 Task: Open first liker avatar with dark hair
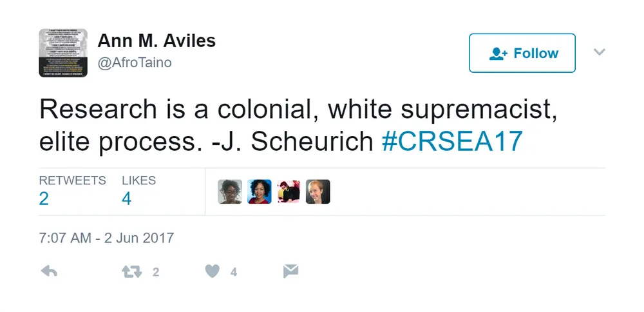(x=230, y=191)
